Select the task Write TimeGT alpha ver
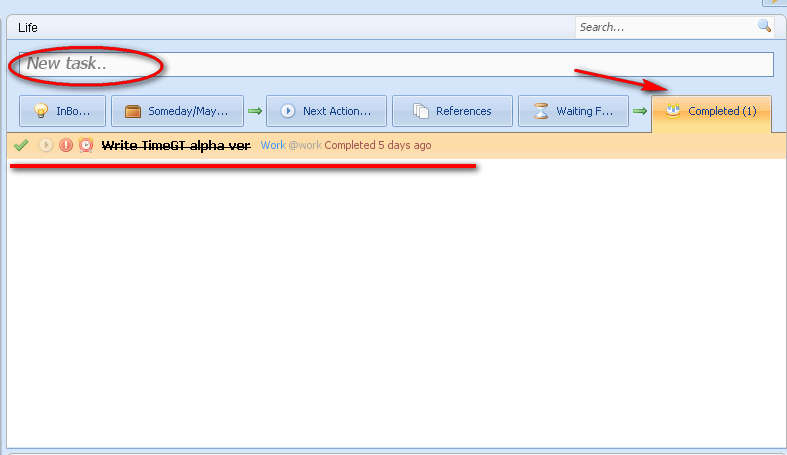The height and width of the screenshot is (455, 787). [176, 145]
